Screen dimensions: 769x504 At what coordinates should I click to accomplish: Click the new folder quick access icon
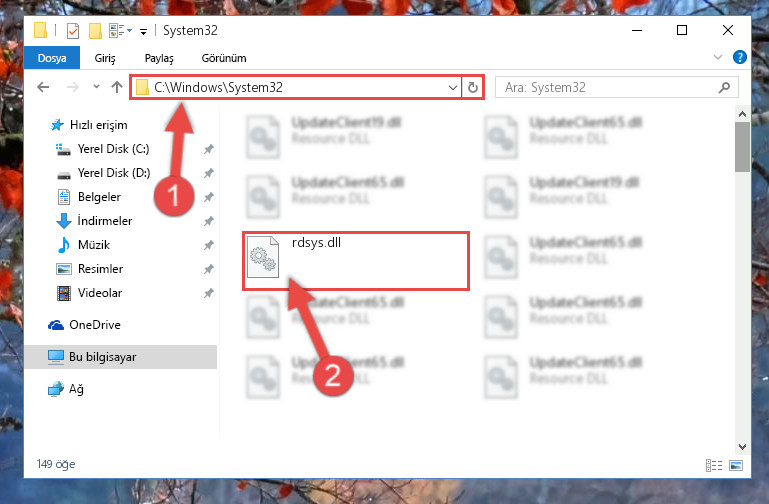point(95,30)
